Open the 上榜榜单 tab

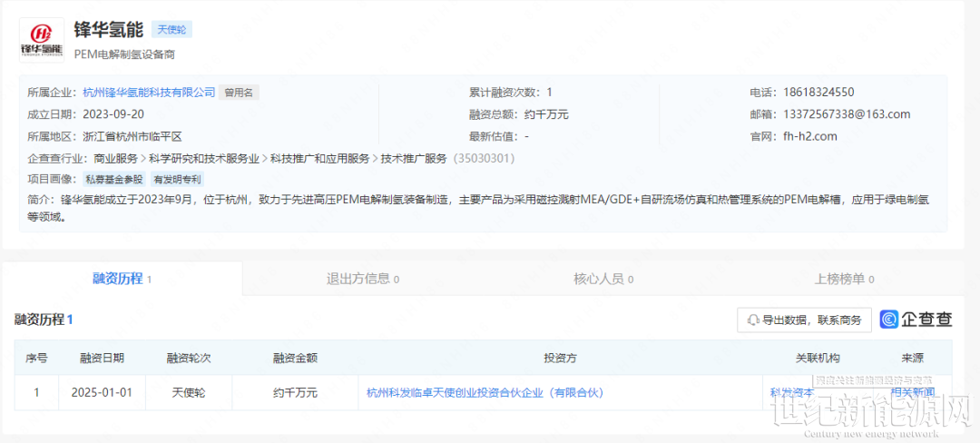tap(845, 279)
